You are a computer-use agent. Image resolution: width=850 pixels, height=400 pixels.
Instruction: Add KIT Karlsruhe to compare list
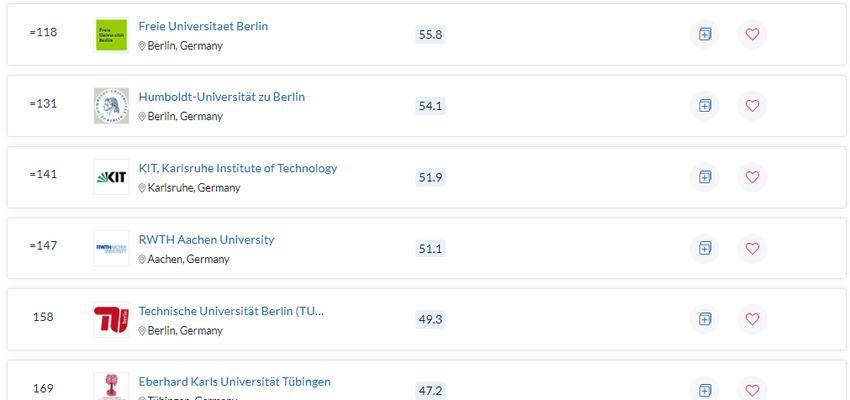pyautogui.click(x=704, y=177)
